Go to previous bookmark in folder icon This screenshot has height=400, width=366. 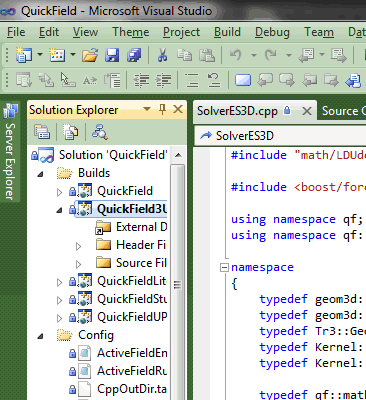[309, 80]
